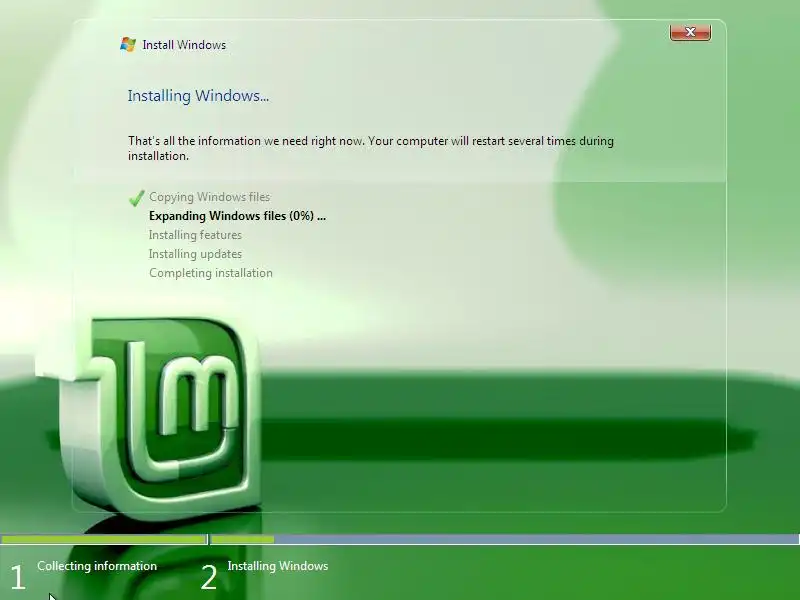Select the 'Copying Windows files' step
The height and width of the screenshot is (600, 800).
point(210,197)
